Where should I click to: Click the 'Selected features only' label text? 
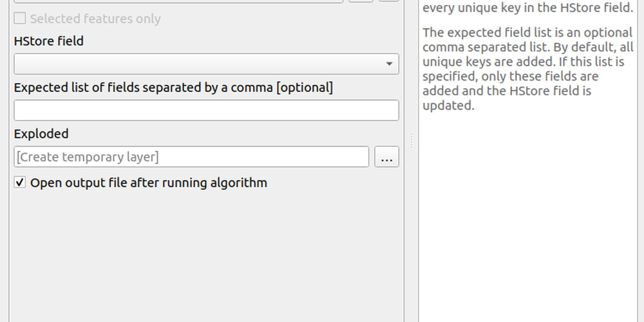[95, 19]
